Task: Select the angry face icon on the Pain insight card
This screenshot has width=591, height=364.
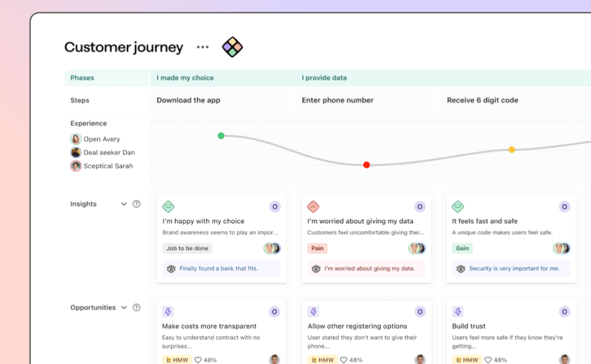Action: click(x=313, y=206)
